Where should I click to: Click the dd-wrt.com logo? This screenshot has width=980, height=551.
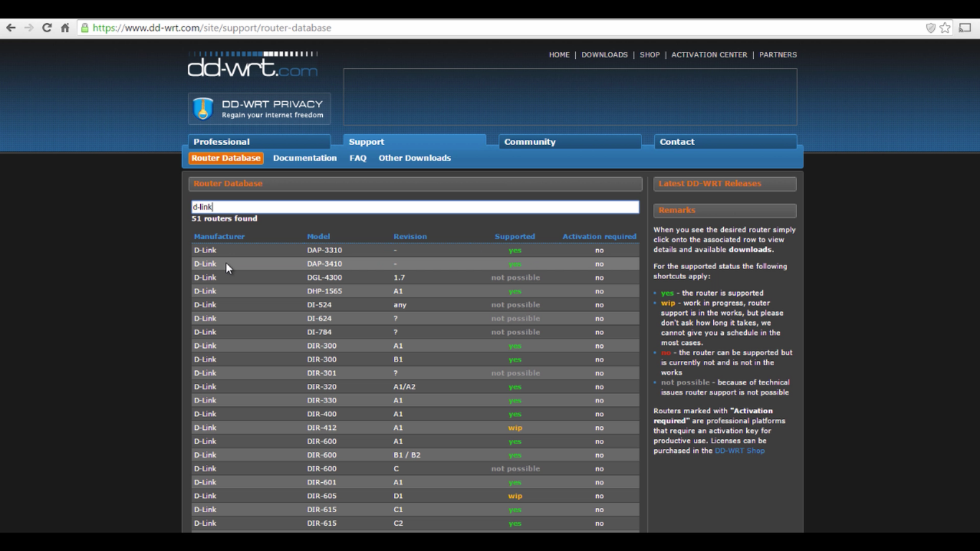(x=253, y=64)
